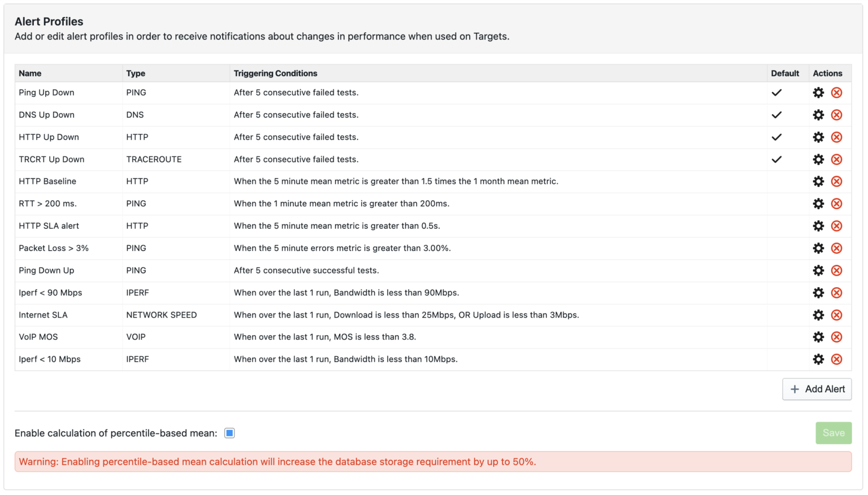Open HTTP Baseline settings gear
The height and width of the screenshot is (495, 868).
pos(818,181)
